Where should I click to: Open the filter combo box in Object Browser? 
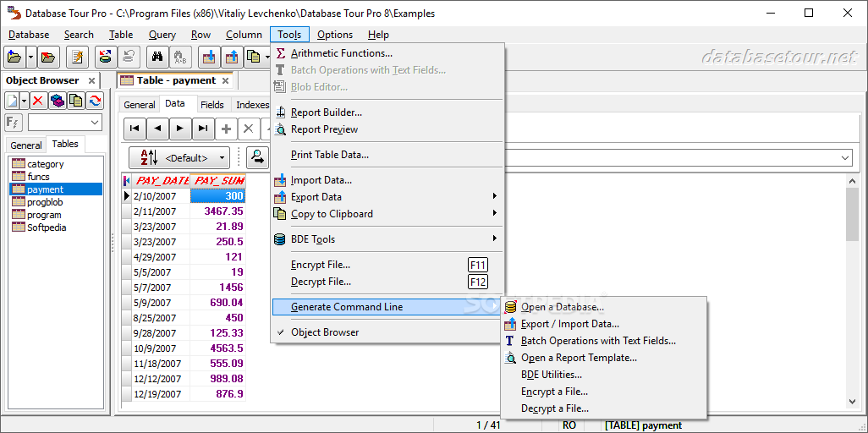coord(95,123)
